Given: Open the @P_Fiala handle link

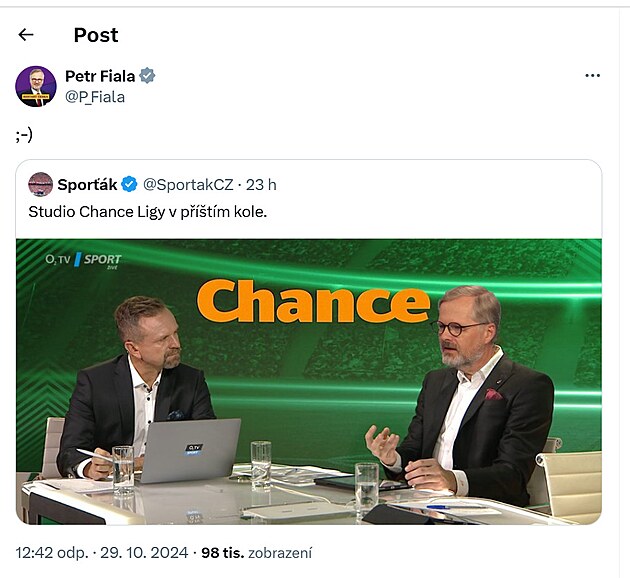Looking at the screenshot, I should [x=95, y=97].
